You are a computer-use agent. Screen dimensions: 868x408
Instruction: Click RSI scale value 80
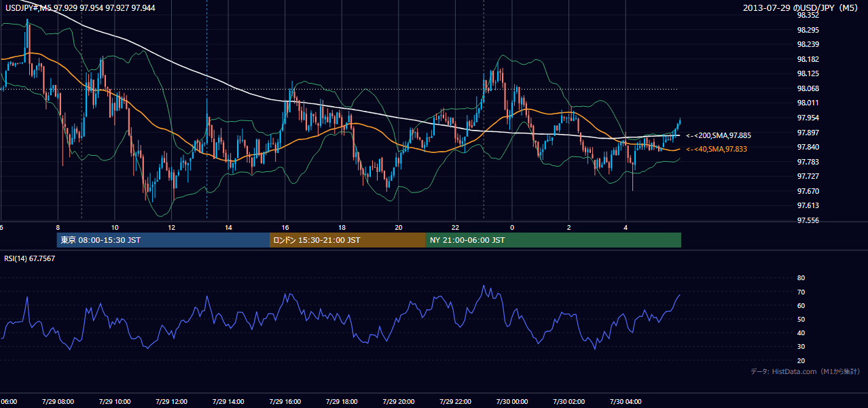(x=801, y=278)
